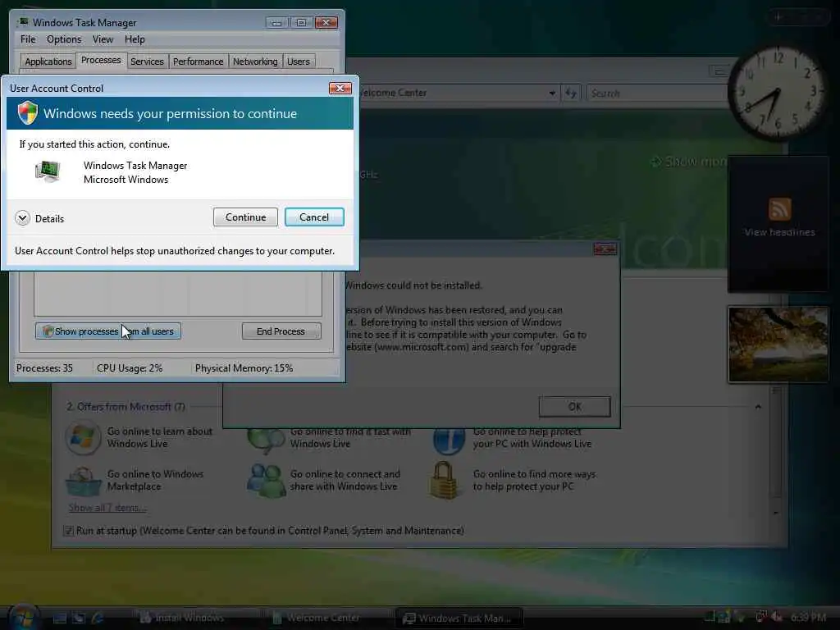This screenshot has height=630, width=840.
Task: Click the taskbar clock time
Action: [808, 617]
